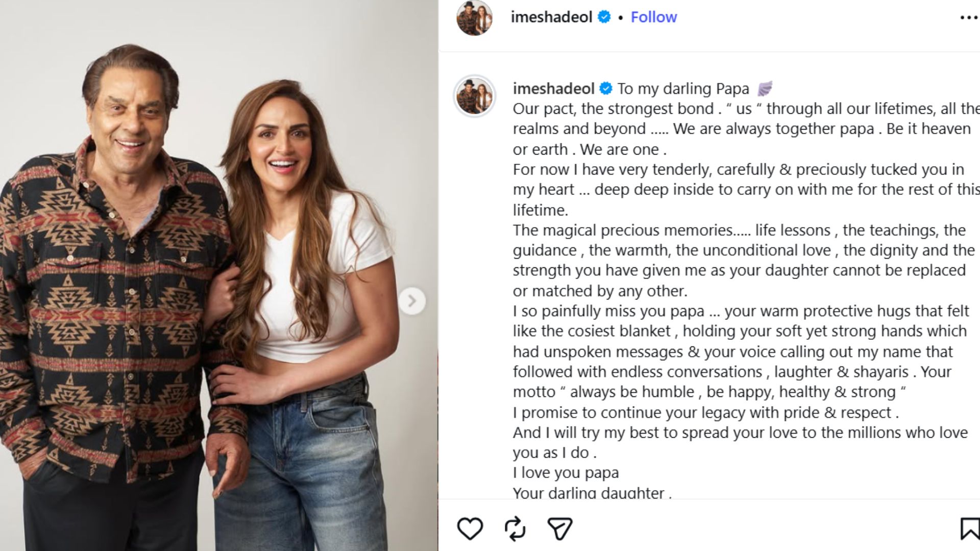Share the post via paper plane icon
Viewport: 980px width, 551px height.
tap(559, 528)
